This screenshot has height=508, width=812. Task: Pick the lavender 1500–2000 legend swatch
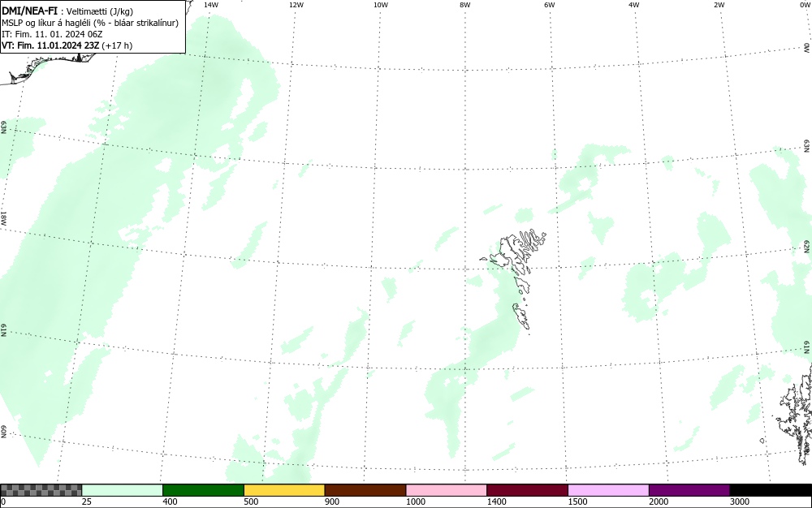click(x=608, y=490)
